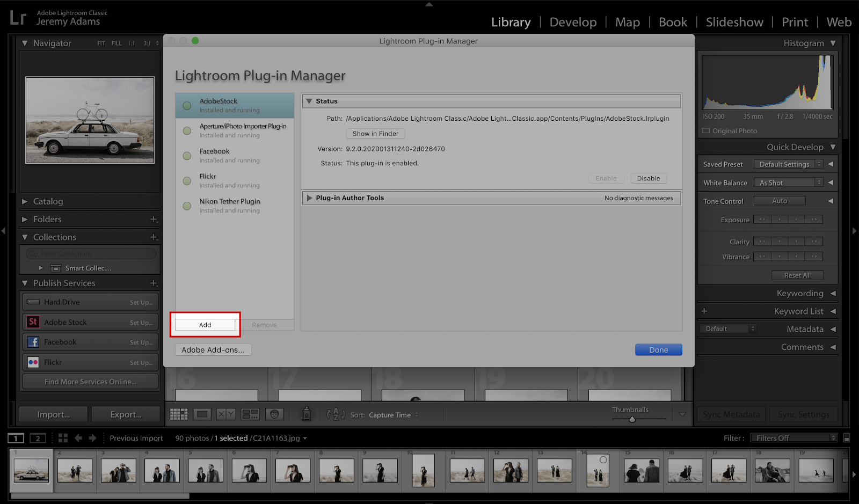Click Show in Finder button
859x504 pixels.
pyautogui.click(x=375, y=134)
